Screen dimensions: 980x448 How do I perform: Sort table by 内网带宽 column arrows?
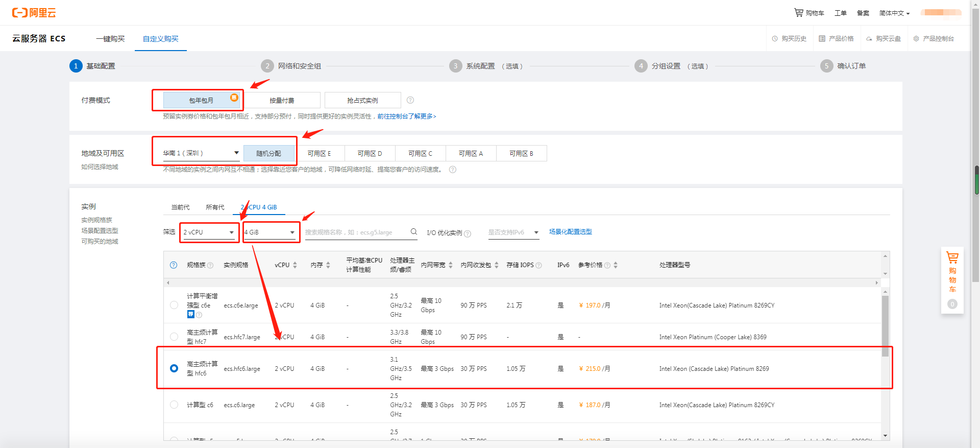(451, 265)
